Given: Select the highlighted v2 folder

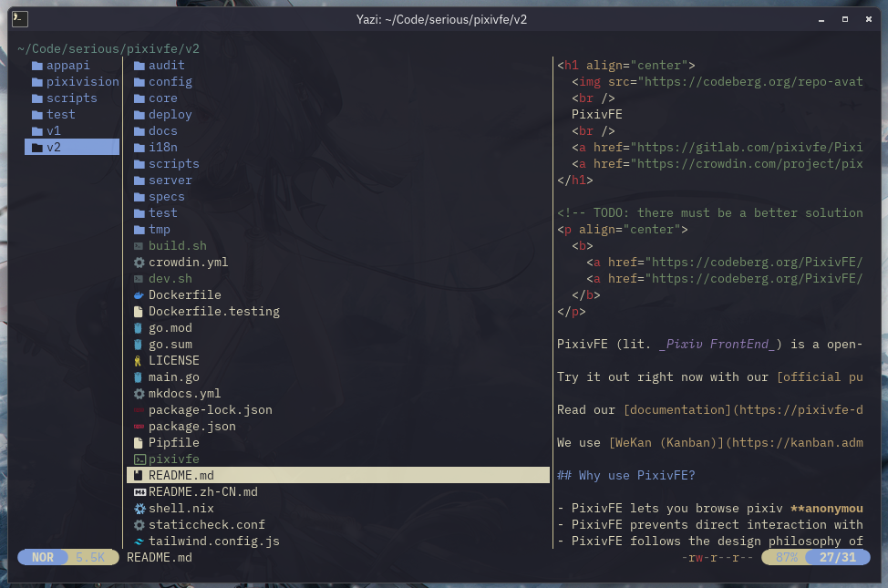Looking at the screenshot, I should point(72,148).
